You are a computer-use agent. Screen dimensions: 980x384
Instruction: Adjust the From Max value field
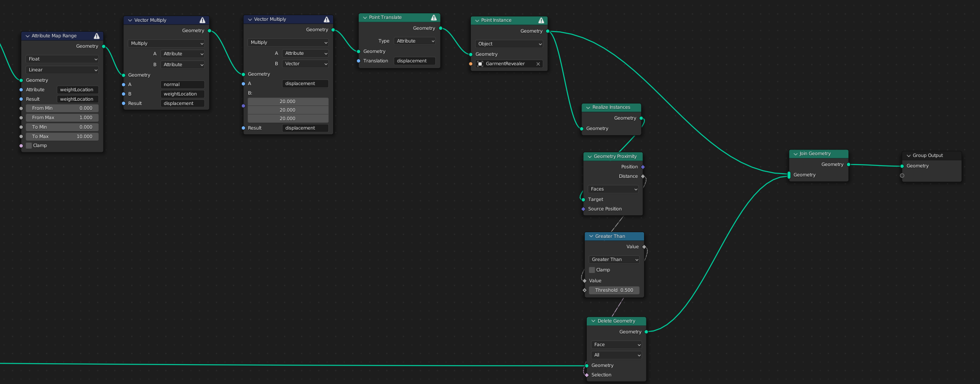click(62, 118)
